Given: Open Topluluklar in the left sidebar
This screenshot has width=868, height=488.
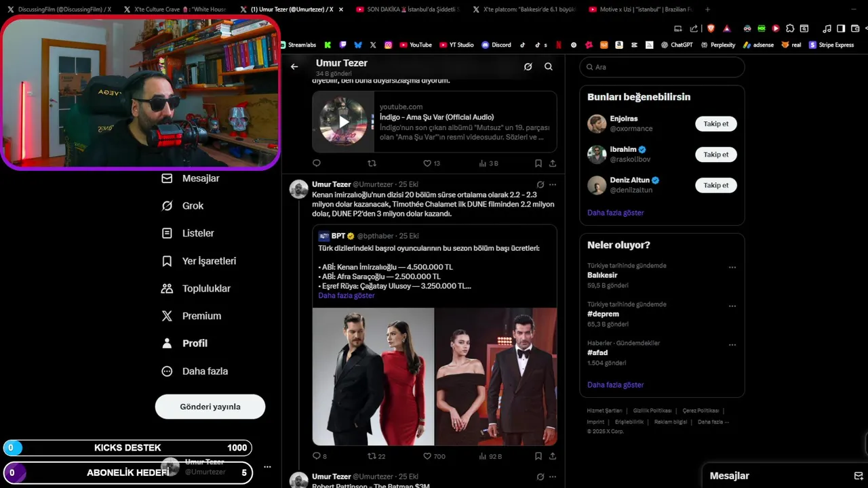Looking at the screenshot, I should coord(196,289).
